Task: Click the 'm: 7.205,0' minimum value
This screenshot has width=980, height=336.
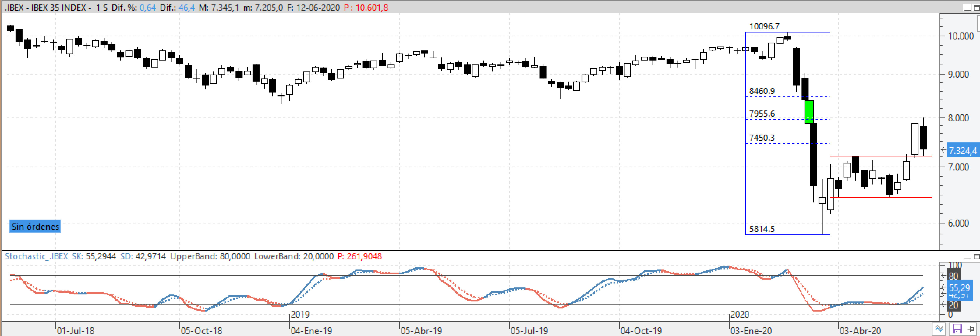Action: 263,8
